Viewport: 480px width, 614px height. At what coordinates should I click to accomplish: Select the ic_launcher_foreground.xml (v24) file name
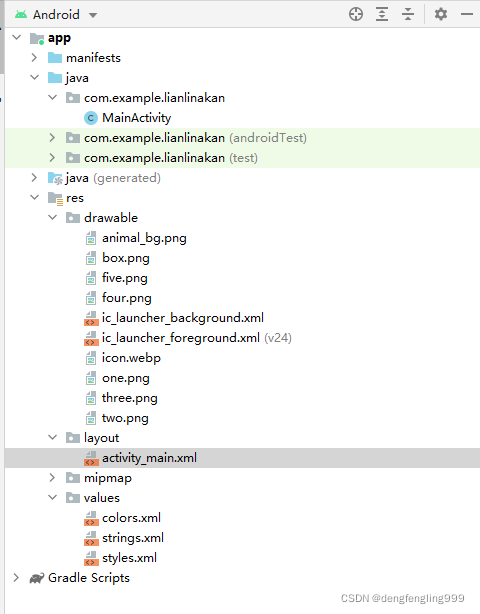197,338
